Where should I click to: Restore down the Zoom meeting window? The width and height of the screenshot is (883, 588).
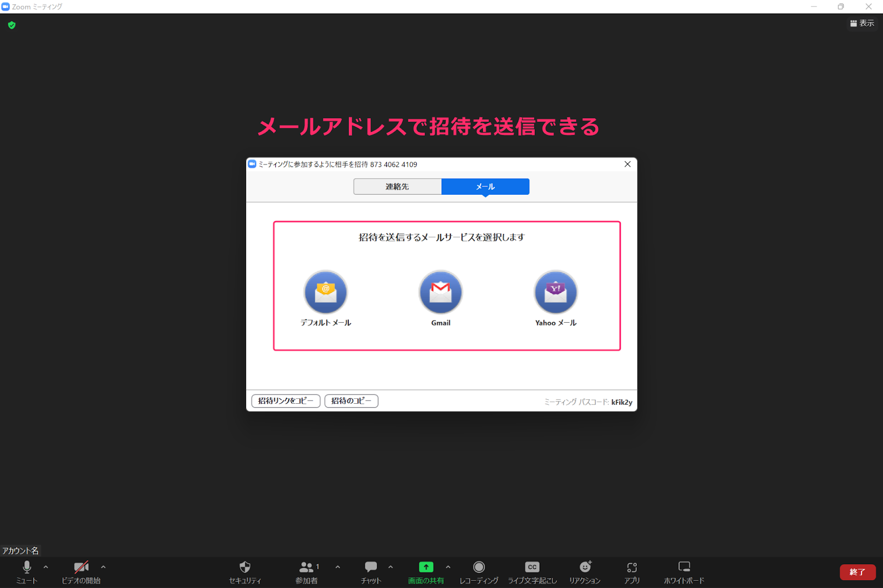tap(841, 7)
